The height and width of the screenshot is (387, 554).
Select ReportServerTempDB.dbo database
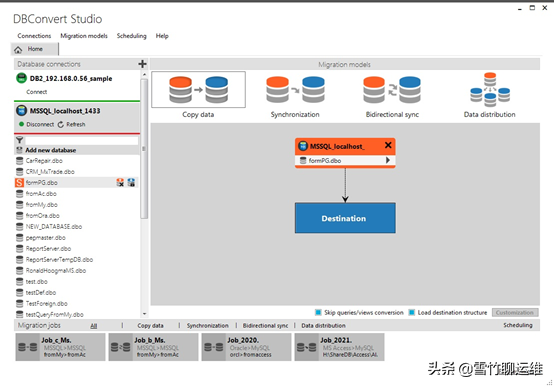[x=59, y=259]
